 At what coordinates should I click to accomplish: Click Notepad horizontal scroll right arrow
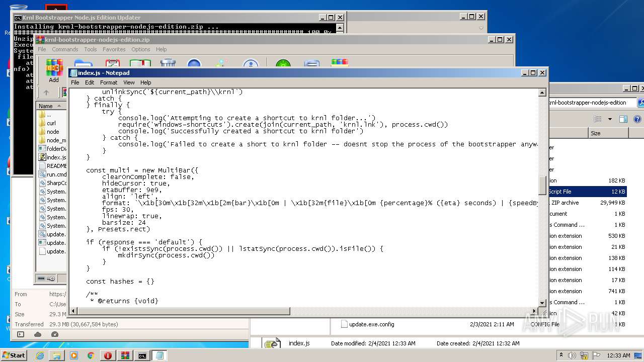(534, 311)
